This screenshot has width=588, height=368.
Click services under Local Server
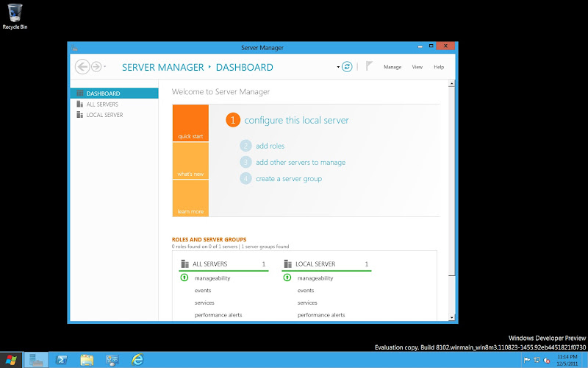pos(307,302)
